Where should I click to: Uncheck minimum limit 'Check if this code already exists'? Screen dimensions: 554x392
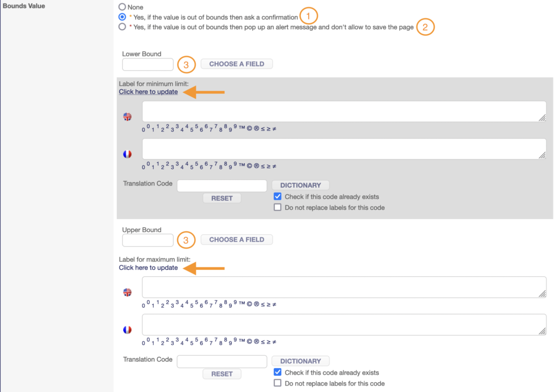278,197
